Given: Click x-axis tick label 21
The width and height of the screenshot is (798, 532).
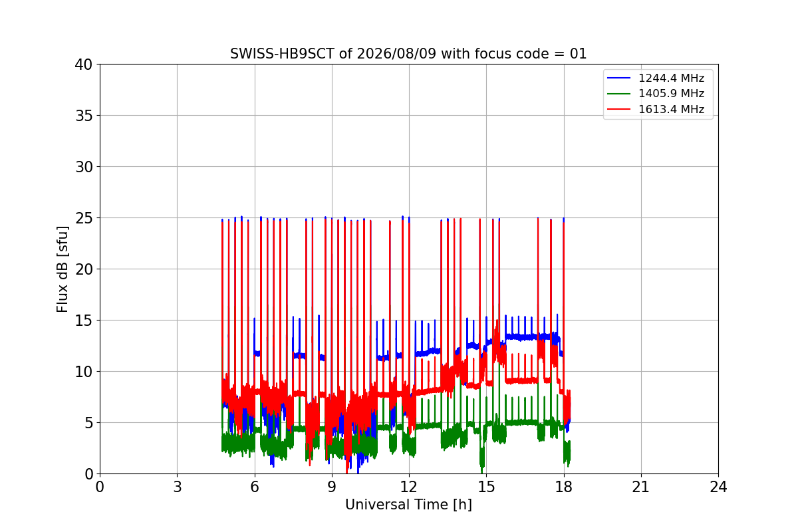Looking at the screenshot, I should (x=641, y=487).
